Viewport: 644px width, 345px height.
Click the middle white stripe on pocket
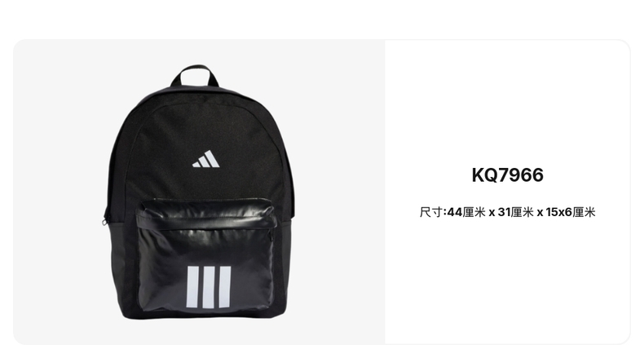(209, 287)
